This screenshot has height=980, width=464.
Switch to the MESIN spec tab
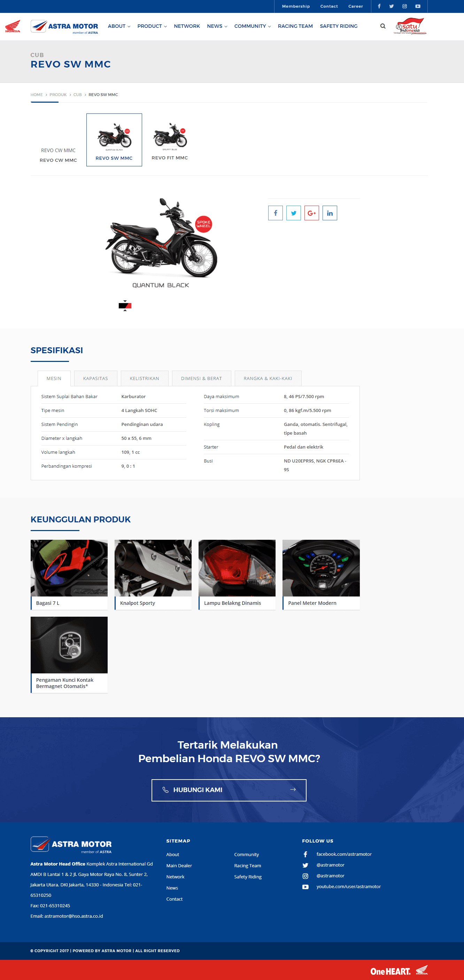click(54, 379)
